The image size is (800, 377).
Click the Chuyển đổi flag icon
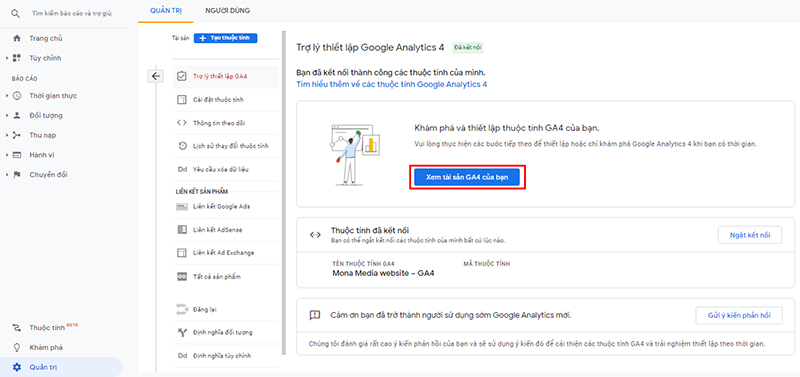(17, 174)
